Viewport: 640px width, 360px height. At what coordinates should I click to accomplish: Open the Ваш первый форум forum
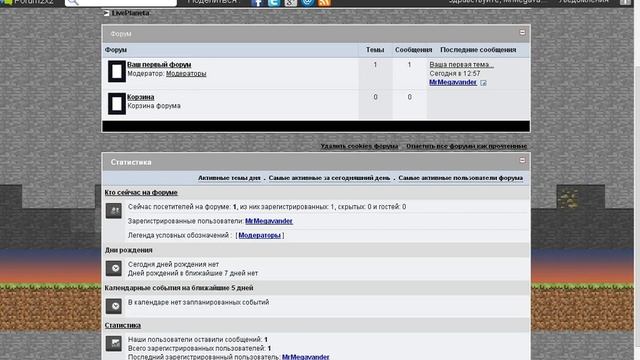[159, 64]
